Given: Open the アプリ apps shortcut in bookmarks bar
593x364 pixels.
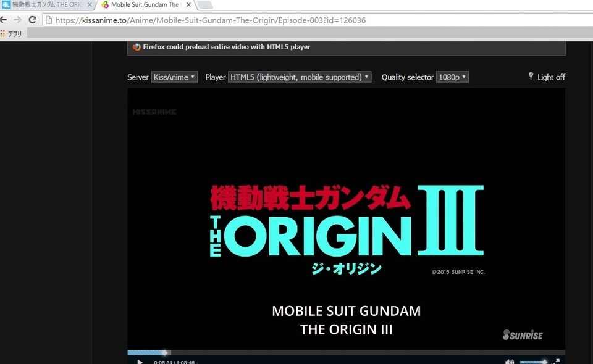Looking at the screenshot, I should tap(11, 33).
